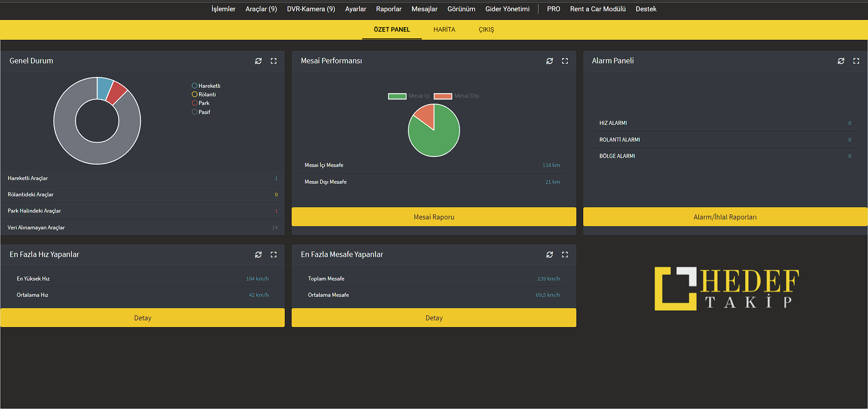
Task: Click the ÇIKIŞ tab to log out
Action: tap(486, 29)
